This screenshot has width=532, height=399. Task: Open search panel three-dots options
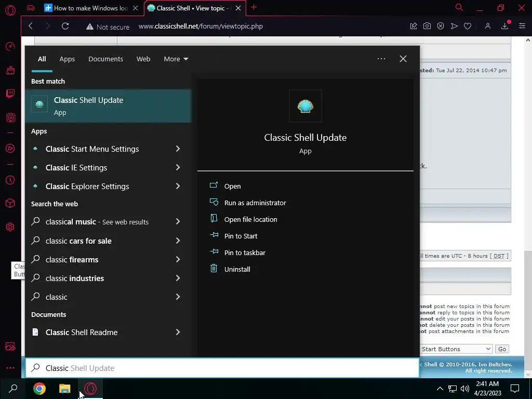pyautogui.click(x=381, y=59)
